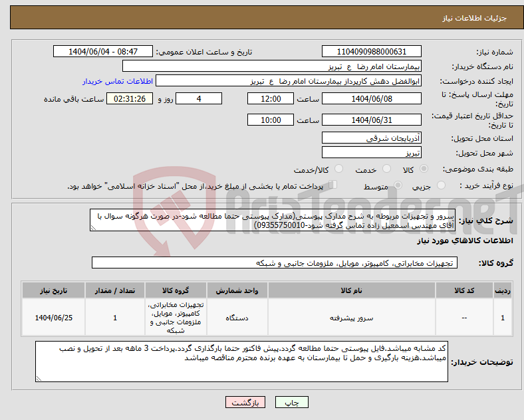Image resolution: width=524 pixels, height=420 pixels.
Task: Click the تاریخ نیاز column header
Action: (x=53, y=290)
